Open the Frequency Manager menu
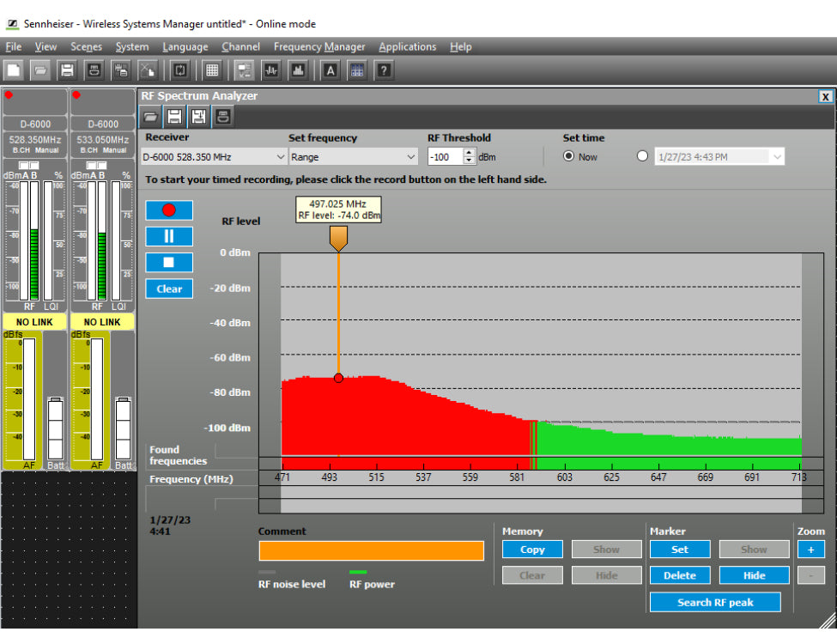837x644 pixels. click(x=319, y=46)
